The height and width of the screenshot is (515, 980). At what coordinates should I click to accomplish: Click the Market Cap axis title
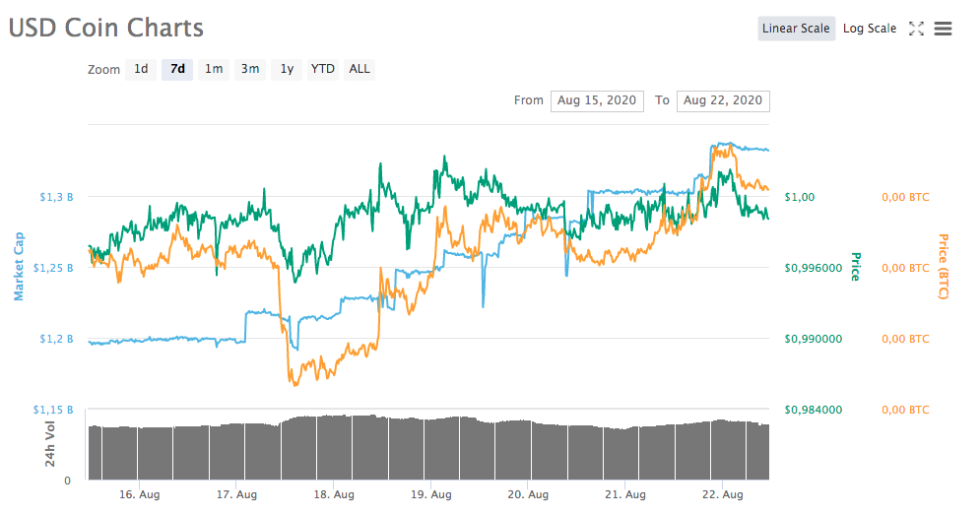click(x=19, y=266)
